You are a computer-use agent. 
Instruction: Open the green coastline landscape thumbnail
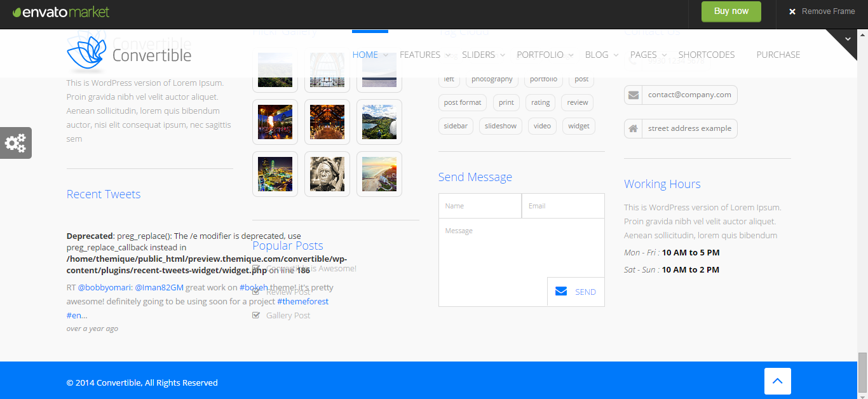point(379,122)
